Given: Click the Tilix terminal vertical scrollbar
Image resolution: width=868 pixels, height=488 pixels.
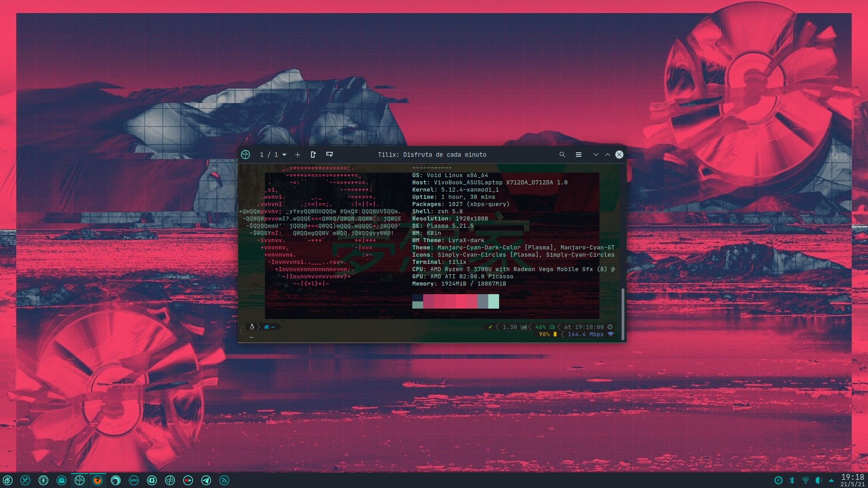Looking at the screenshot, I should click(x=623, y=314).
